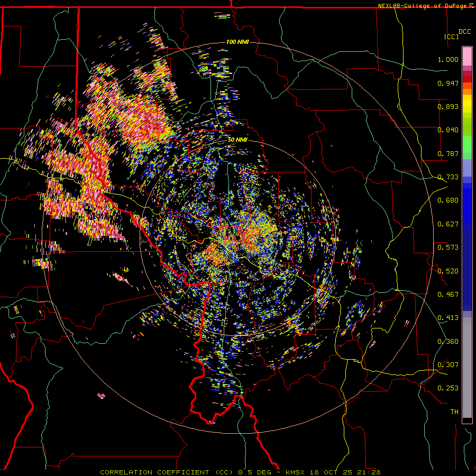Click the 0.253 legend value
This screenshot has height=476, width=476.
coord(448,388)
